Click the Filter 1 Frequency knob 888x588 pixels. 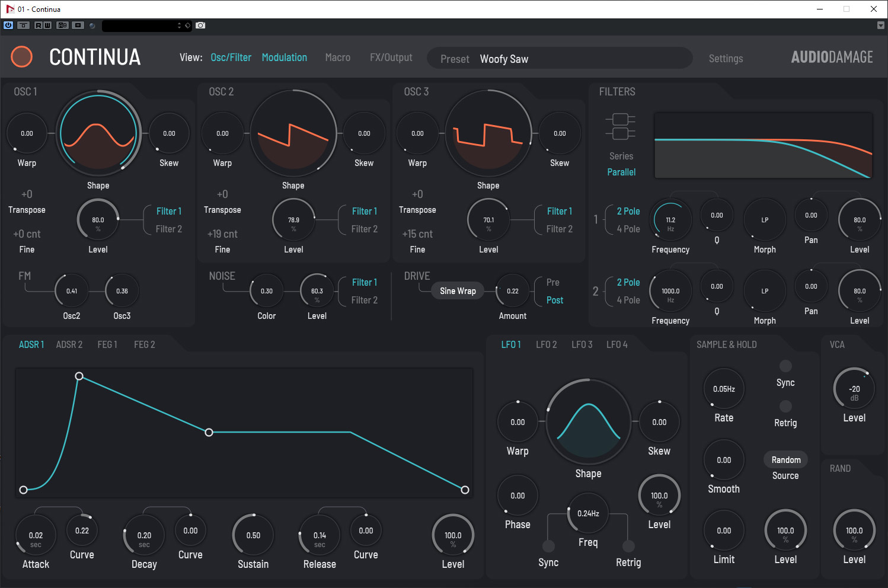pos(670,220)
